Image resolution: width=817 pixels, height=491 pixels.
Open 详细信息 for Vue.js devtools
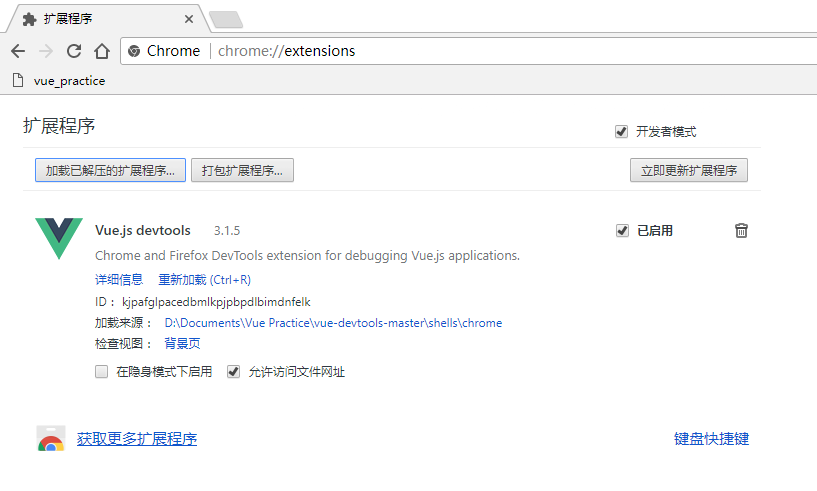point(119,280)
